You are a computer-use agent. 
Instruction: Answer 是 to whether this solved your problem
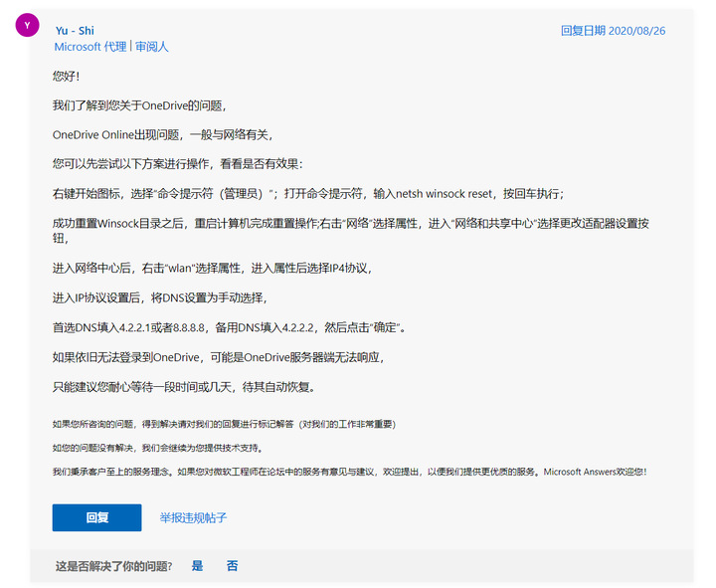pyautogui.click(x=197, y=566)
